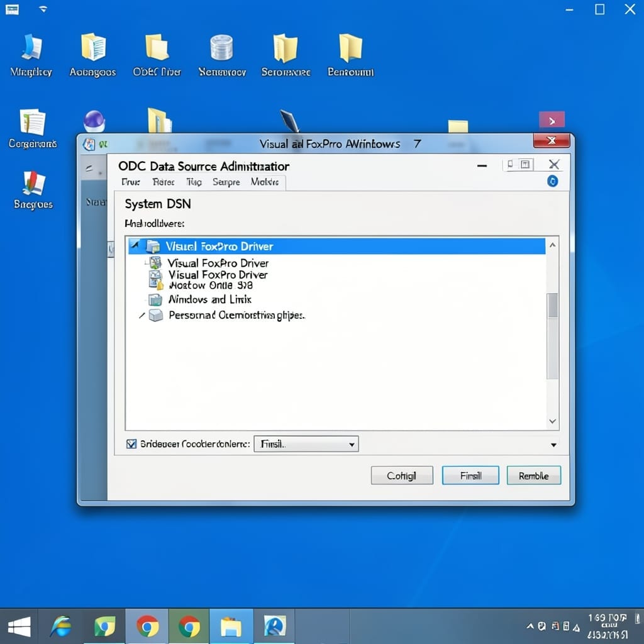The height and width of the screenshot is (644, 644).
Task: Click the last blue taskbar app icon
Action: 274,627
